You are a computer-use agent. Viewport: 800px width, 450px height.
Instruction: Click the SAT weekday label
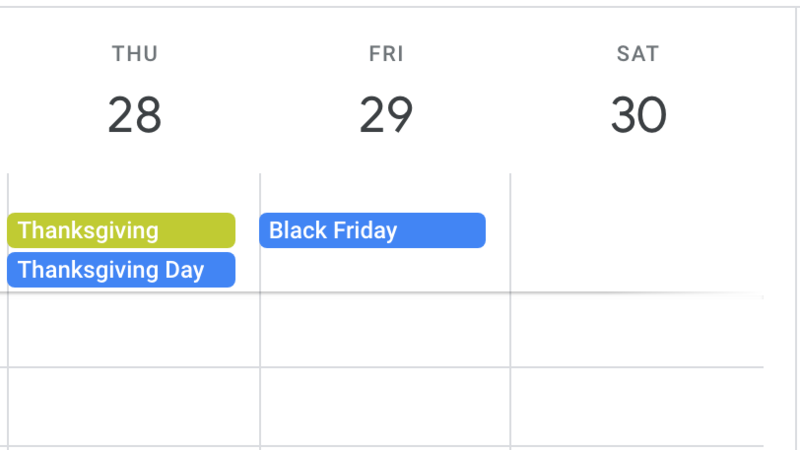click(638, 54)
